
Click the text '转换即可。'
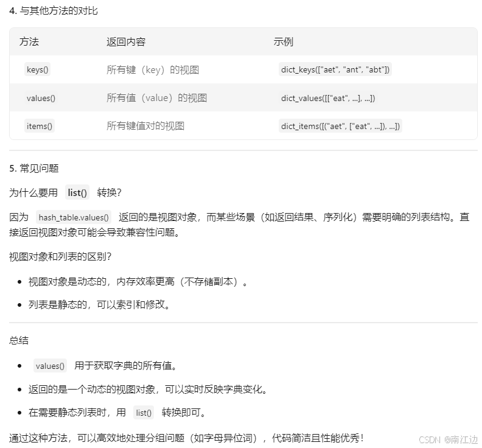click(x=184, y=412)
